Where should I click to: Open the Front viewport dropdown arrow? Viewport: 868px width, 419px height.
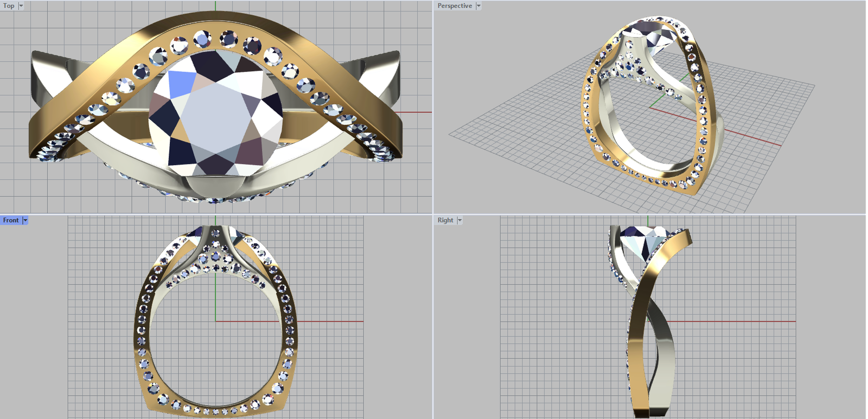point(25,220)
